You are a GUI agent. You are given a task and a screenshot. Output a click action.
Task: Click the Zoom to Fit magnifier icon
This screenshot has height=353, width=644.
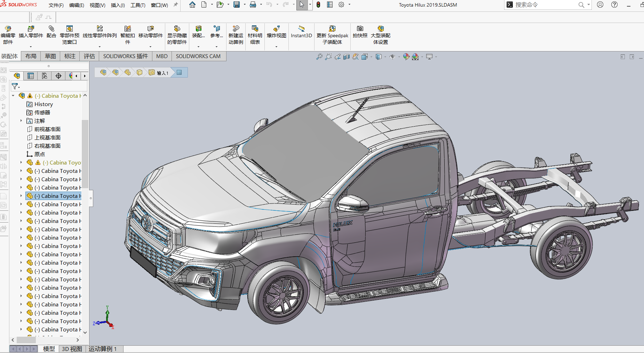(x=319, y=57)
